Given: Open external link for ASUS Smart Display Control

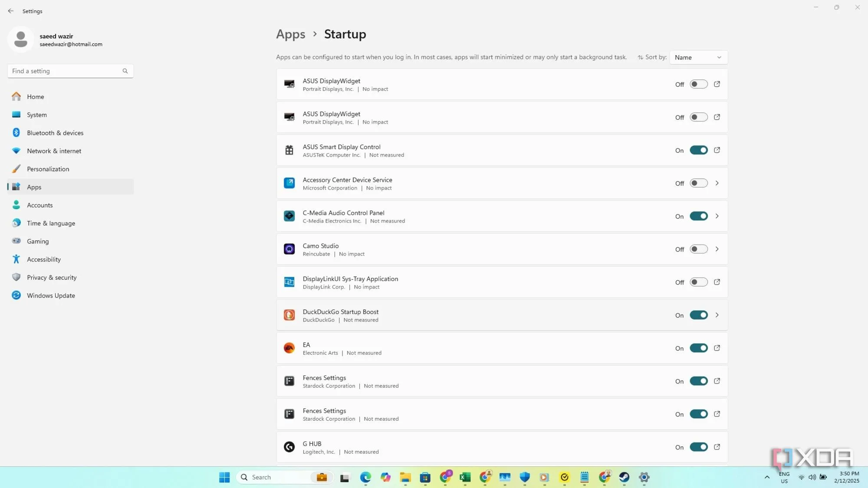Looking at the screenshot, I should click(717, 150).
